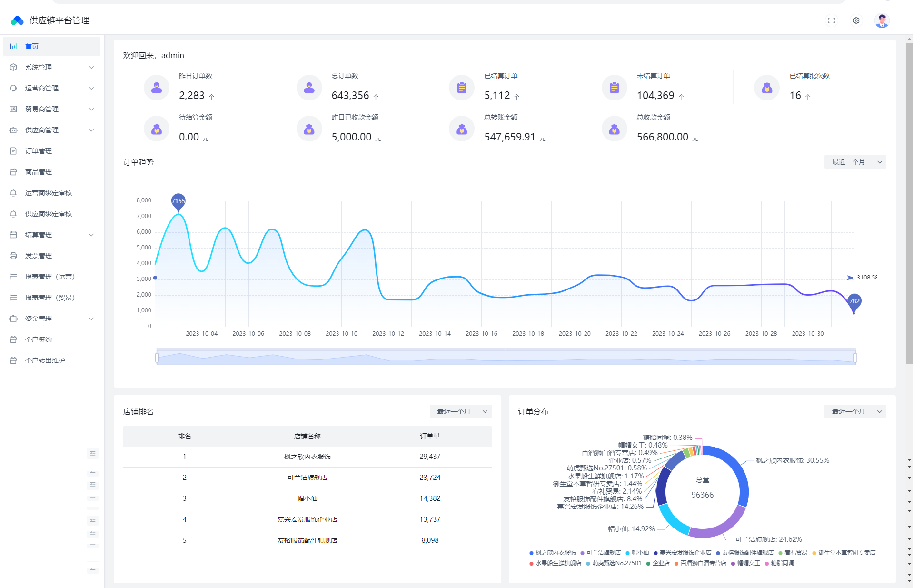Open 个户转出维护 menu item

(x=52, y=360)
